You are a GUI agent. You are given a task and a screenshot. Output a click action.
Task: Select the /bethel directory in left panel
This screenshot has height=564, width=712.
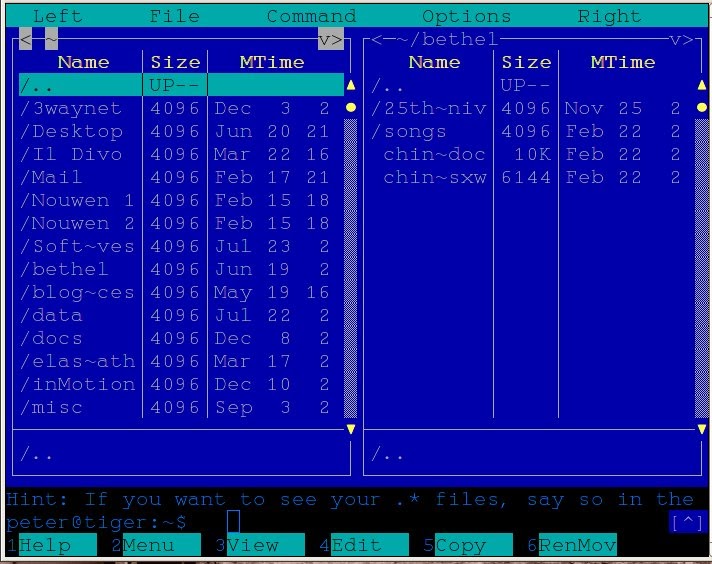coord(181,269)
